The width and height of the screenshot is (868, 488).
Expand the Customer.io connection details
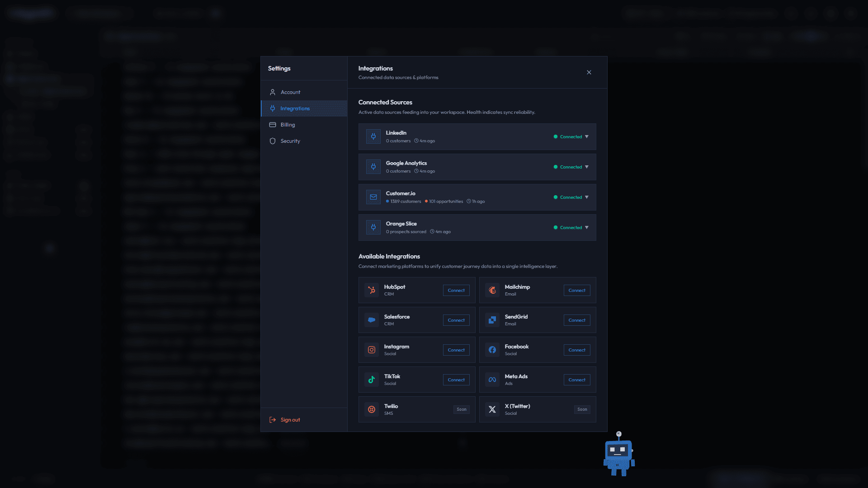[x=586, y=197]
